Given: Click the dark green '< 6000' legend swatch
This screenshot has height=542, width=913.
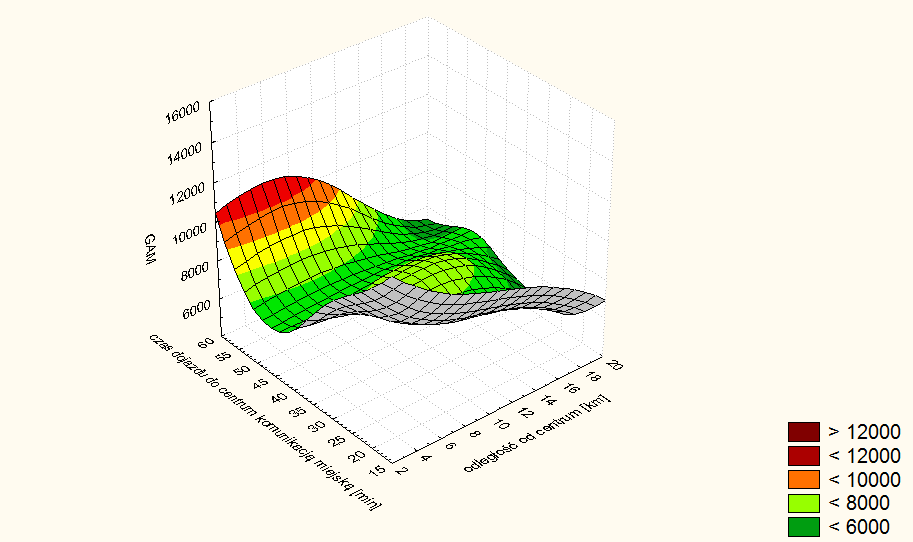Looking at the screenshot, I should [x=804, y=527].
